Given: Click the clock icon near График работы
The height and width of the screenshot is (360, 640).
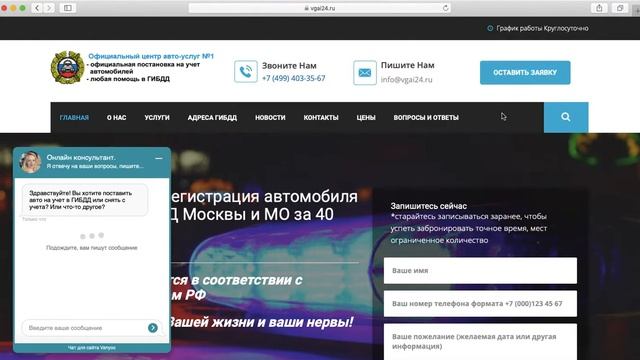Looking at the screenshot, I should pyautogui.click(x=490, y=28).
